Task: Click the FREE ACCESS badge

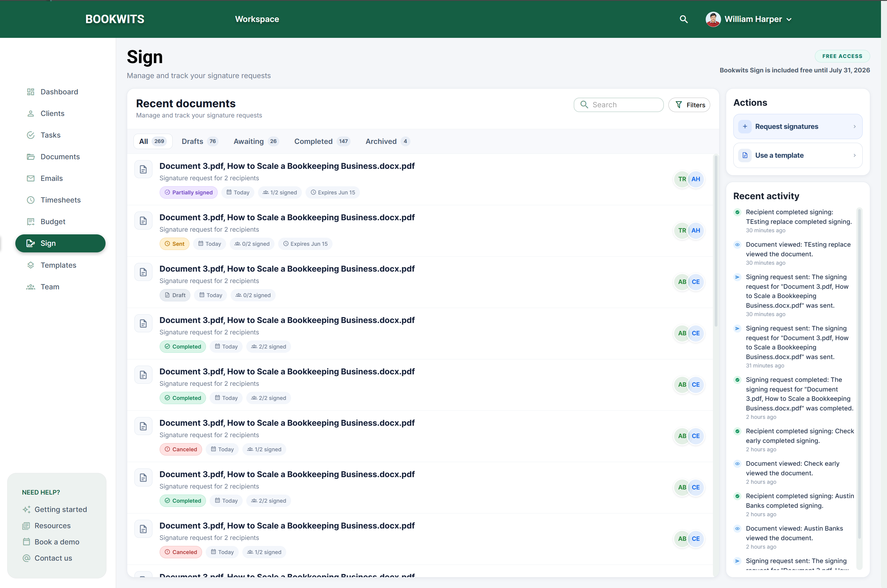Action: (842, 56)
